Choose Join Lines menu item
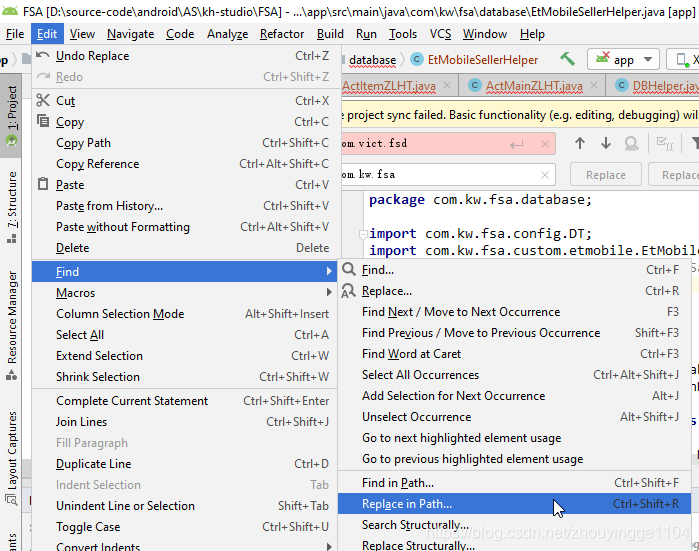Screen dimensions: 699x551 [x=184, y=422]
